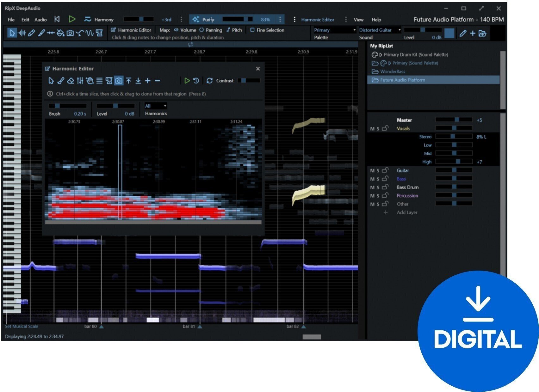Image resolution: width=539 pixels, height=392 pixels.
Task: Select the Clone camera tool in Harmonic Editor
Action: (x=119, y=81)
